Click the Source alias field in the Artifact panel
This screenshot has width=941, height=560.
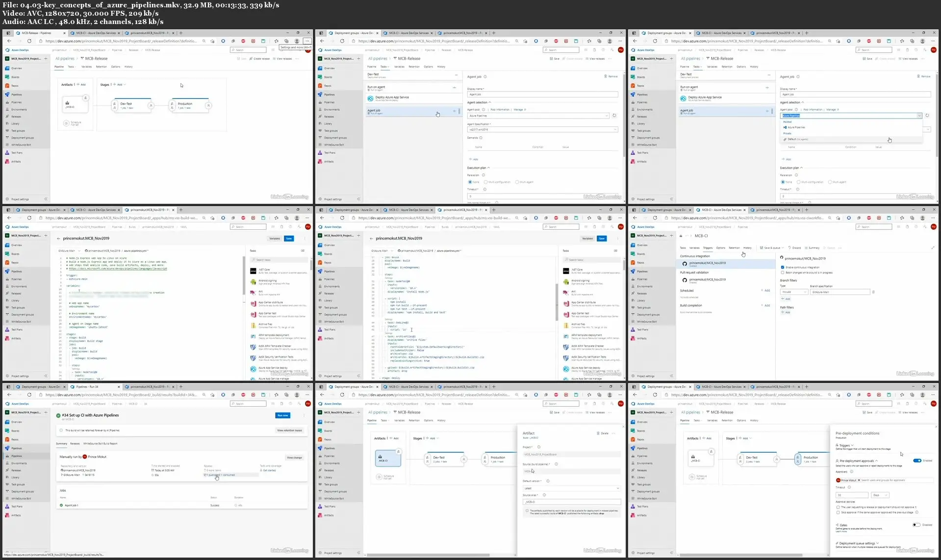coord(572,502)
